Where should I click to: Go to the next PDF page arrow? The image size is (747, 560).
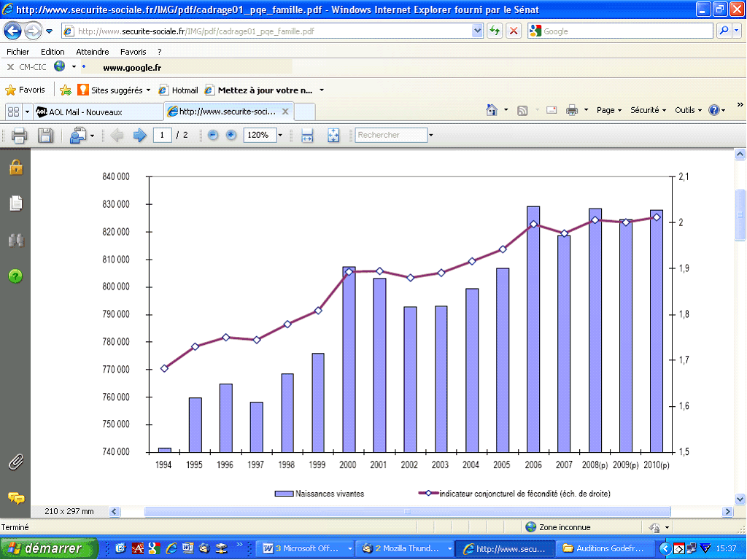pyautogui.click(x=139, y=135)
